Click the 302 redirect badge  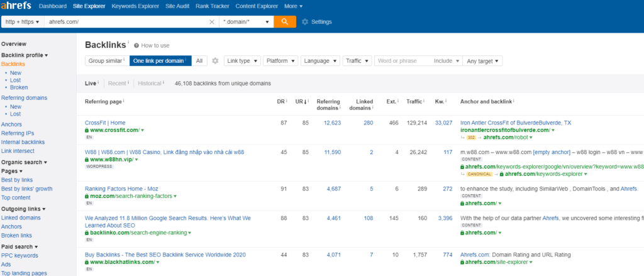coord(471,138)
